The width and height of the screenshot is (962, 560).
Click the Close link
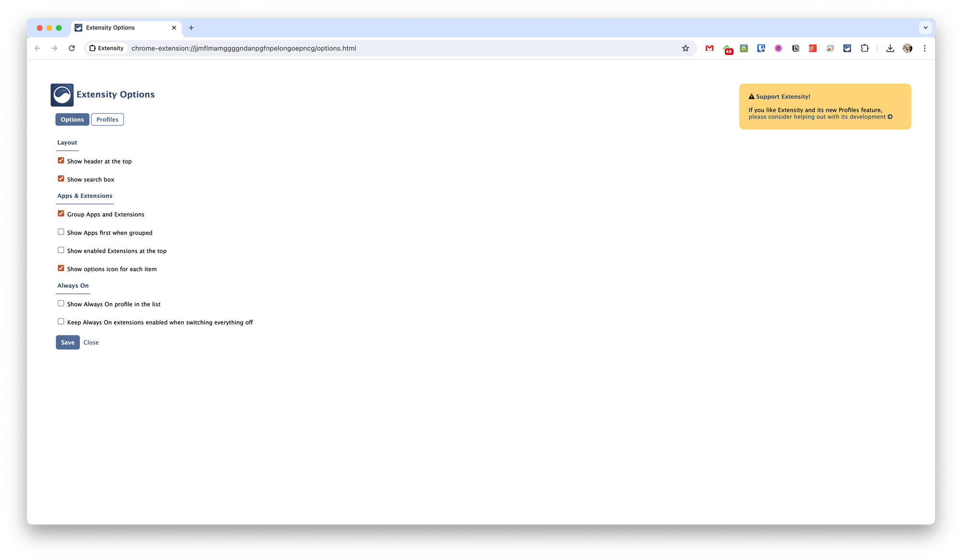(x=91, y=342)
